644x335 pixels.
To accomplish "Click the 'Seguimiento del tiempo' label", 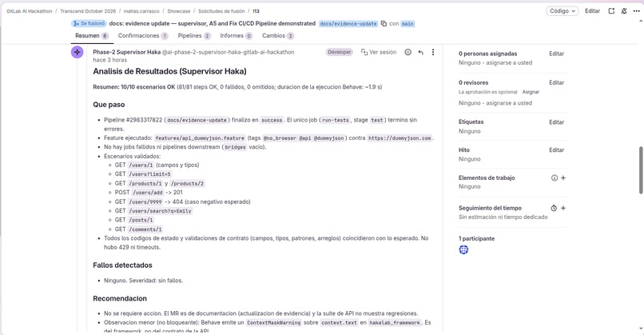I will tap(490, 208).
